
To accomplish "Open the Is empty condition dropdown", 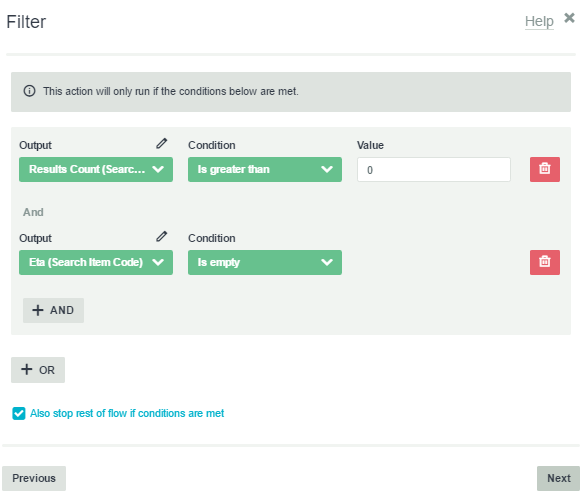I will tap(265, 262).
